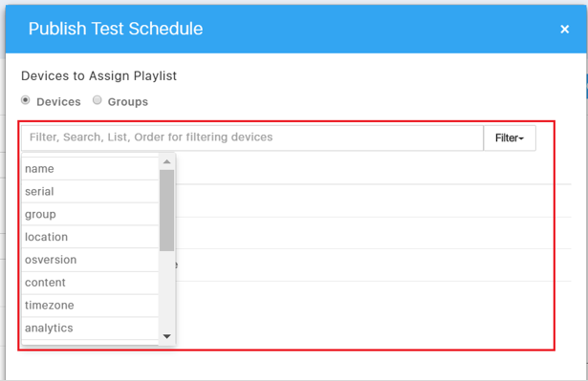
Task: Click empty scrollbar track below thumb
Action: pos(167,290)
